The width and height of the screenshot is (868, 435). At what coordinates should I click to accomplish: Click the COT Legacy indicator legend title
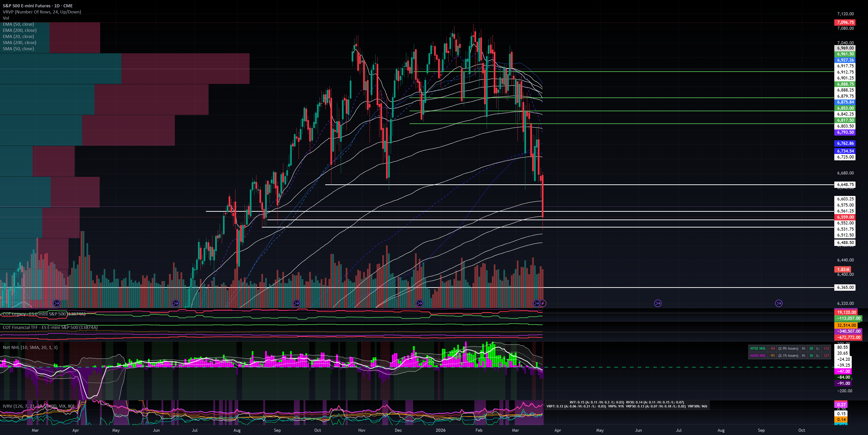(44, 314)
